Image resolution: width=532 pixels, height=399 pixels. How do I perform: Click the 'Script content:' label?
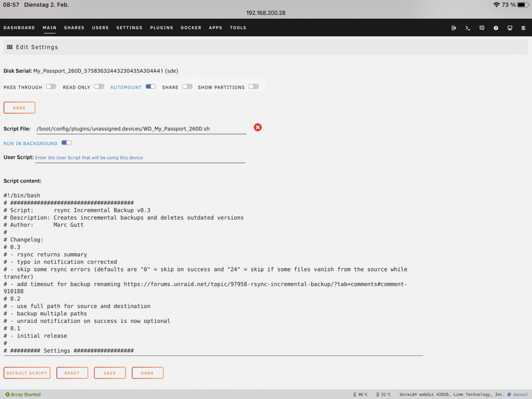pos(22,181)
